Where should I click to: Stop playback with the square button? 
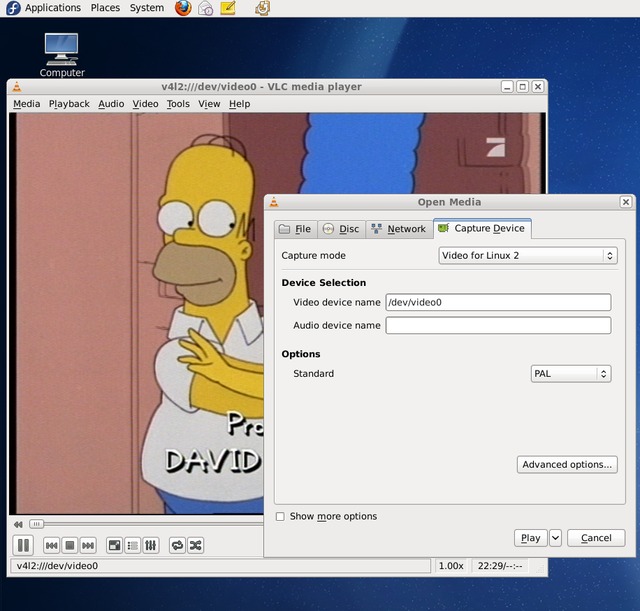70,545
